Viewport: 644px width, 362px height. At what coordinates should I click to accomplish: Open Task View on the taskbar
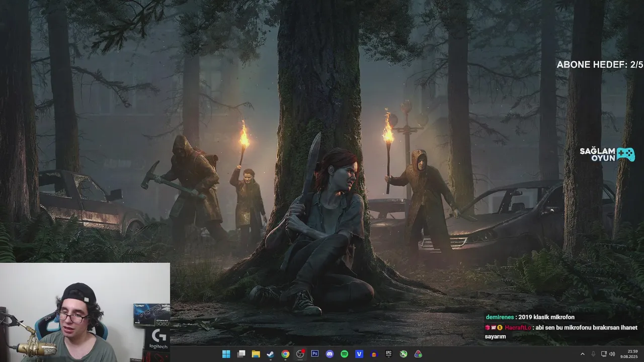tap(241, 354)
